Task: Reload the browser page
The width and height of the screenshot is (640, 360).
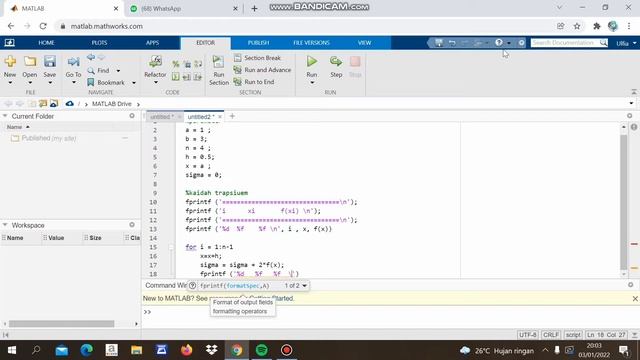Action: 43,26
